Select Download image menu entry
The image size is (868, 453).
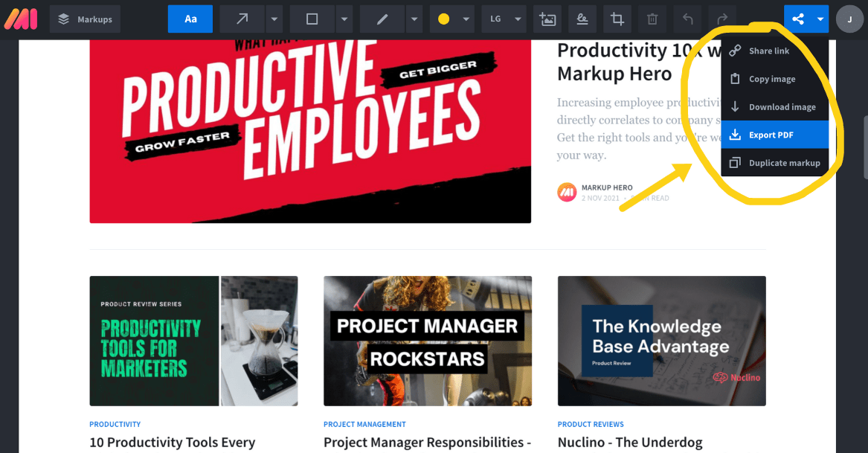[x=774, y=107]
